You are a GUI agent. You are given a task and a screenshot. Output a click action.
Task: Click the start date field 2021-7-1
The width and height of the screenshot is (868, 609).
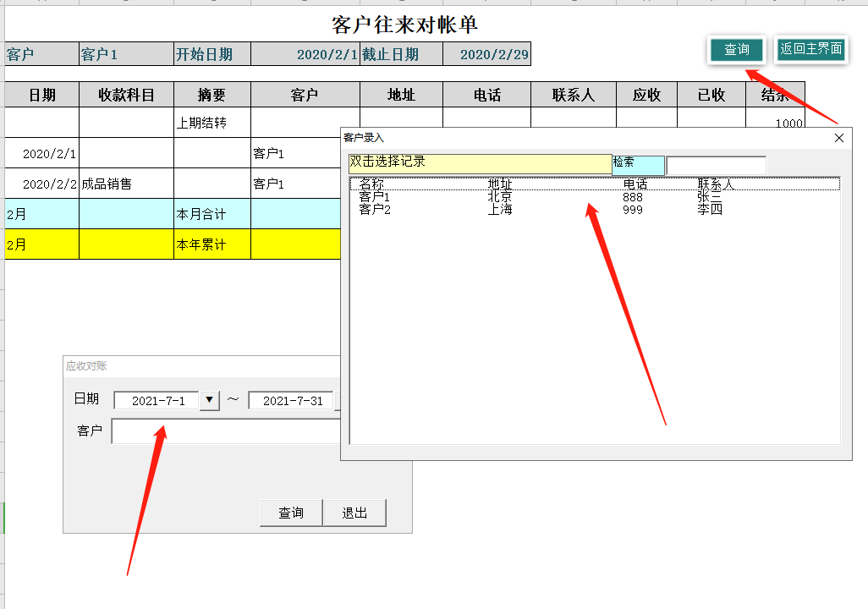tap(157, 401)
